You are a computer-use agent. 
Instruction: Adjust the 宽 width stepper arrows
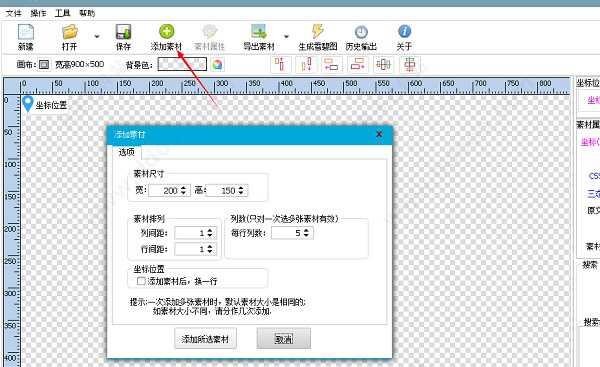coord(183,190)
